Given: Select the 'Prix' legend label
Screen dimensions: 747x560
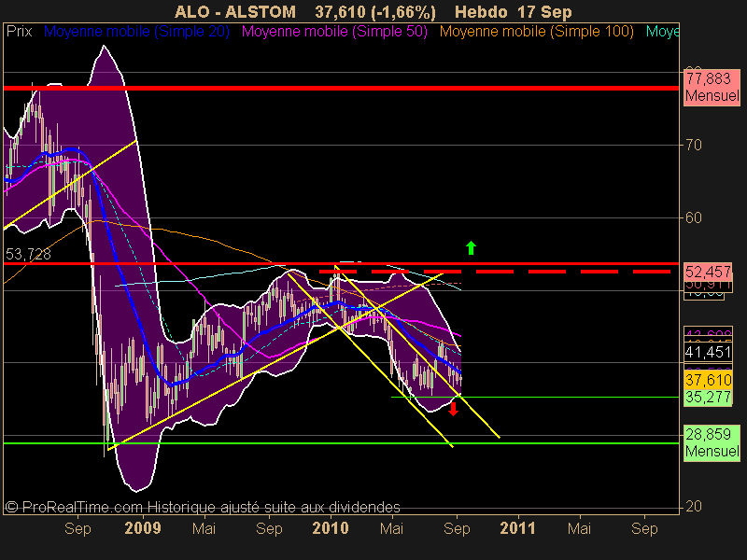Looking at the screenshot, I should click(19, 32).
